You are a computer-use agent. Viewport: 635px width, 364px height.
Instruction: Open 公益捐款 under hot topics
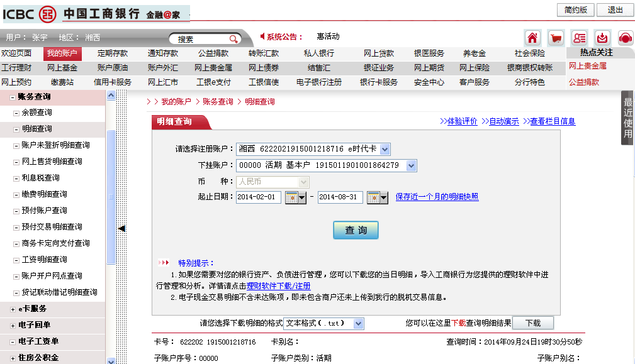583,82
